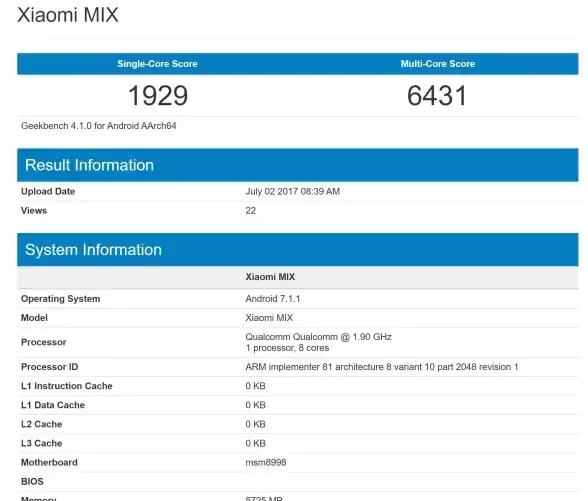
Task: Select the L1 Instruction Cache label
Action: 67,386
